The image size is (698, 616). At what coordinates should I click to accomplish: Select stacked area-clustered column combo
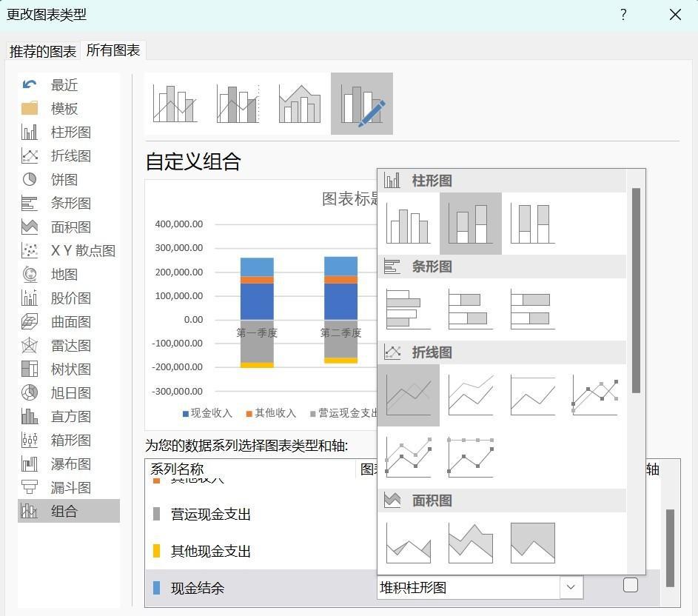[300, 104]
